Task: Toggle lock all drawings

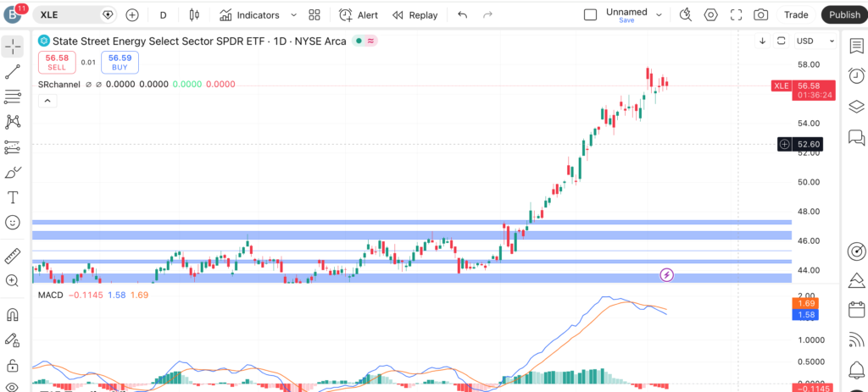Action: coord(12,365)
